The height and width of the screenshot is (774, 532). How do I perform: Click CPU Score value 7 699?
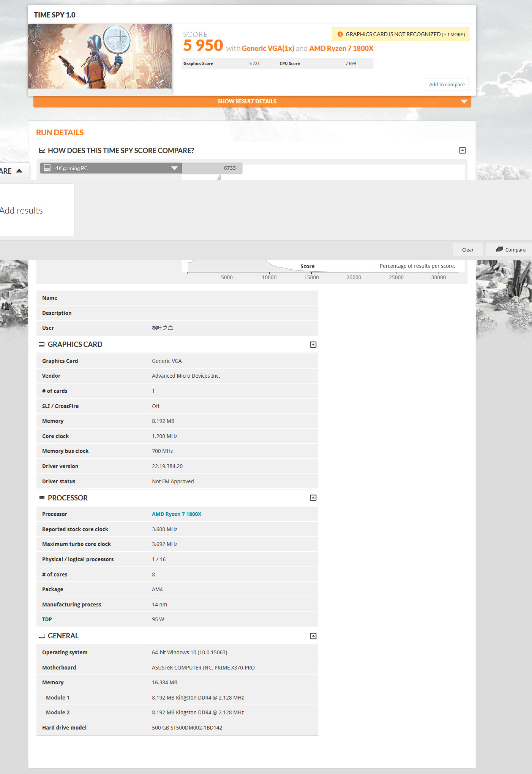coord(351,63)
